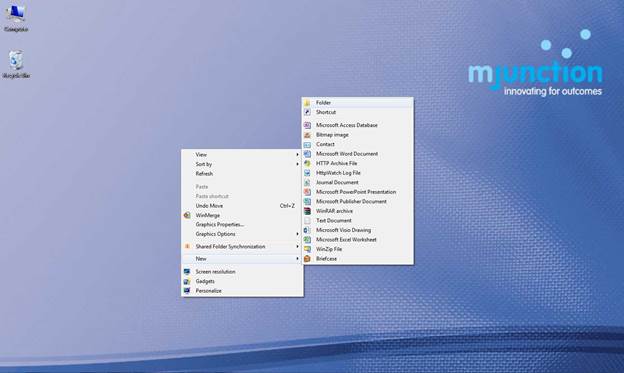Expand the View submenu arrow
The width and height of the screenshot is (624, 373).
(297, 154)
